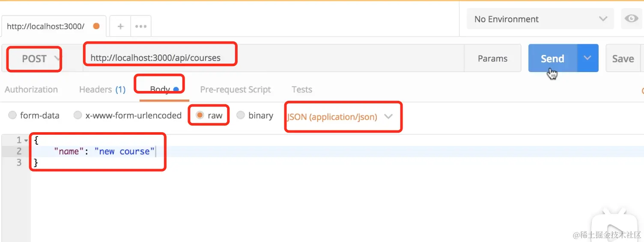Viewport: 644px width, 242px height.
Task: Choose the binary body type radio
Action: coord(241,115)
